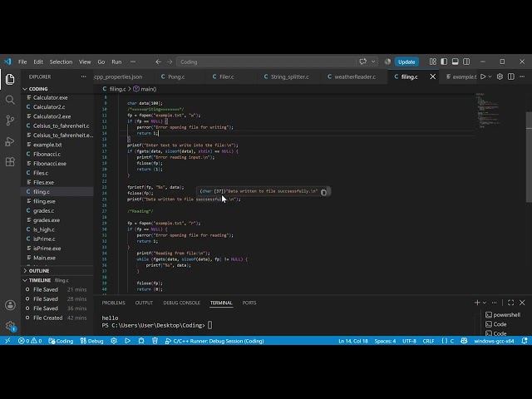Click the status bar debug bug icon
This screenshot has height=399, width=532.
click(141, 341)
